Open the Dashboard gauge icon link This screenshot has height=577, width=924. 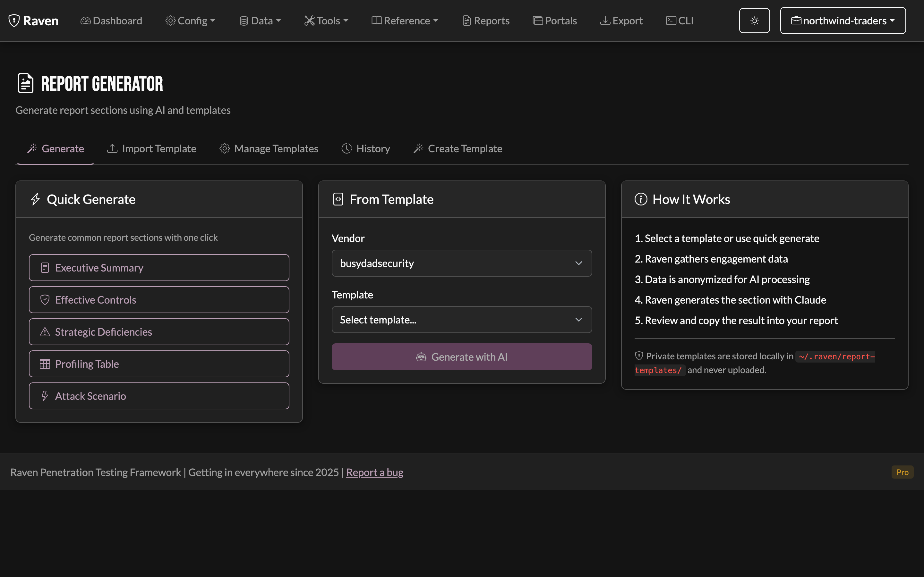coord(86,21)
